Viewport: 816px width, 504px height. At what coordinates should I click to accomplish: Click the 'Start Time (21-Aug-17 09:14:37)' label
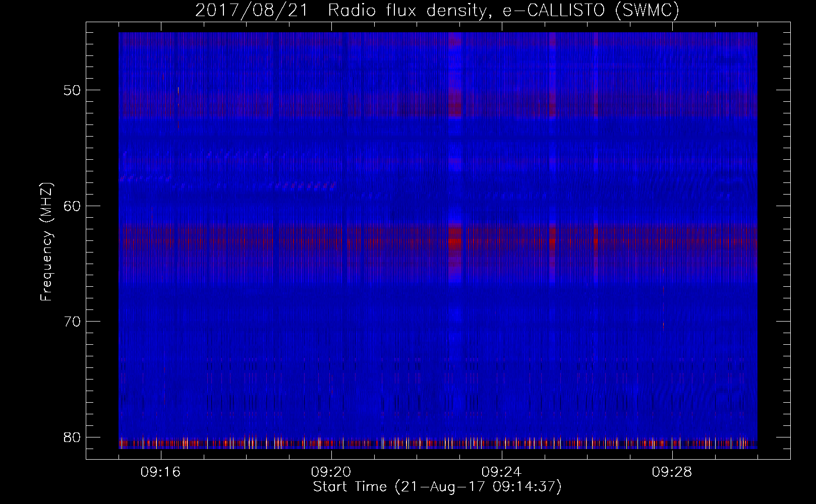pyautogui.click(x=437, y=487)
